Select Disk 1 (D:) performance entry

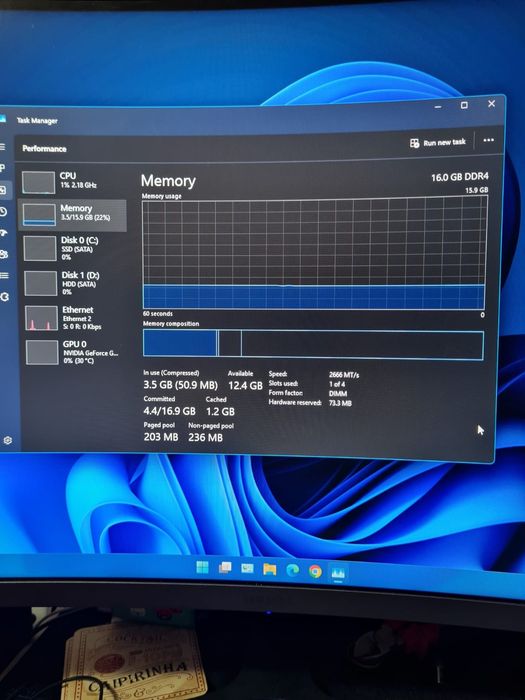click(x=74, y=283)
